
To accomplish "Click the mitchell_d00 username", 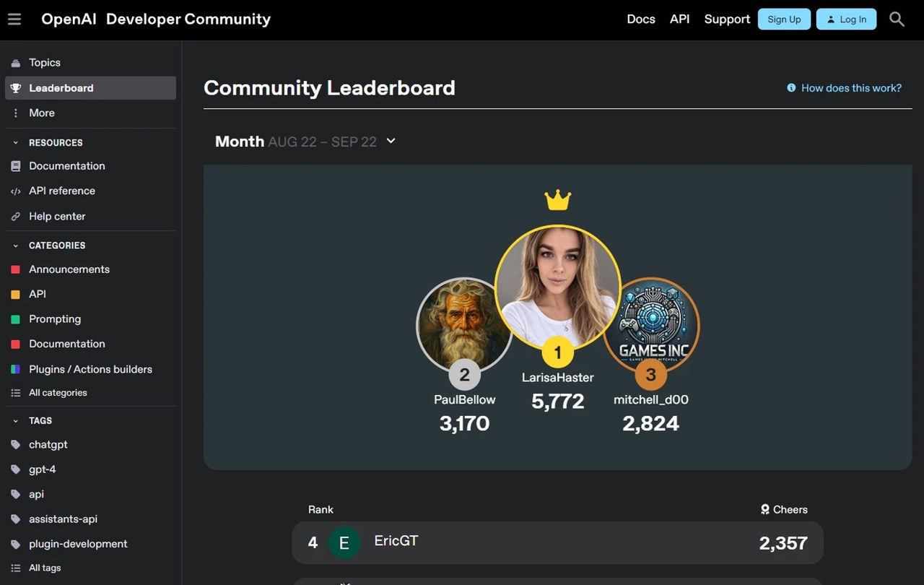I will tap(651, 399).
